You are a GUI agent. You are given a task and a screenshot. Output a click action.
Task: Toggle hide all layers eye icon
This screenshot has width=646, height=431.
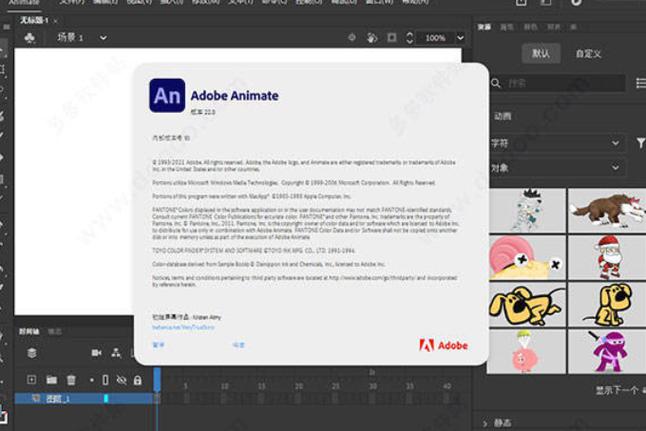coord(122,380)
